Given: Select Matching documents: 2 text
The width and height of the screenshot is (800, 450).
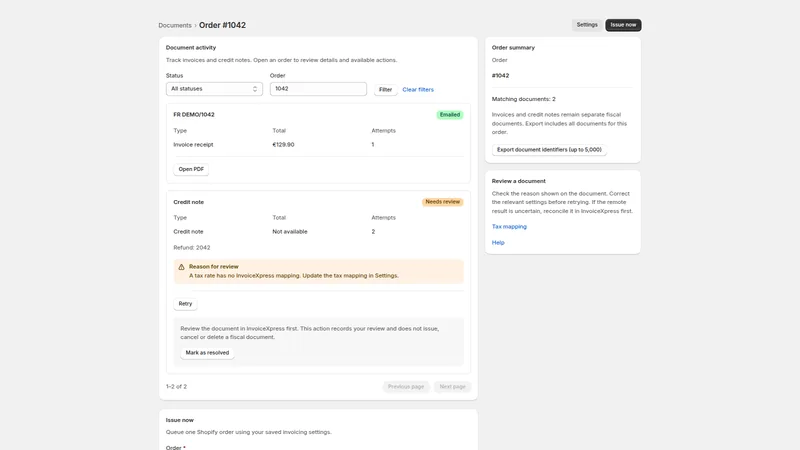Looking at the screenshot, I should coord(523,99).
